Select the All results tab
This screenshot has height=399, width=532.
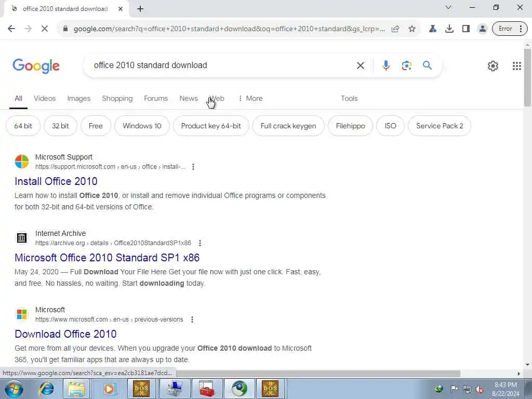[18, 98]
